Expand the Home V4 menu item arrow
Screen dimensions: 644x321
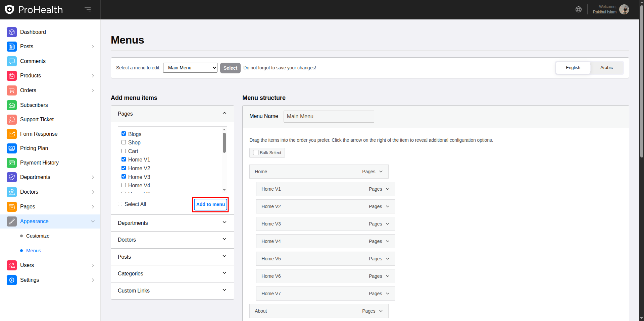388,241
